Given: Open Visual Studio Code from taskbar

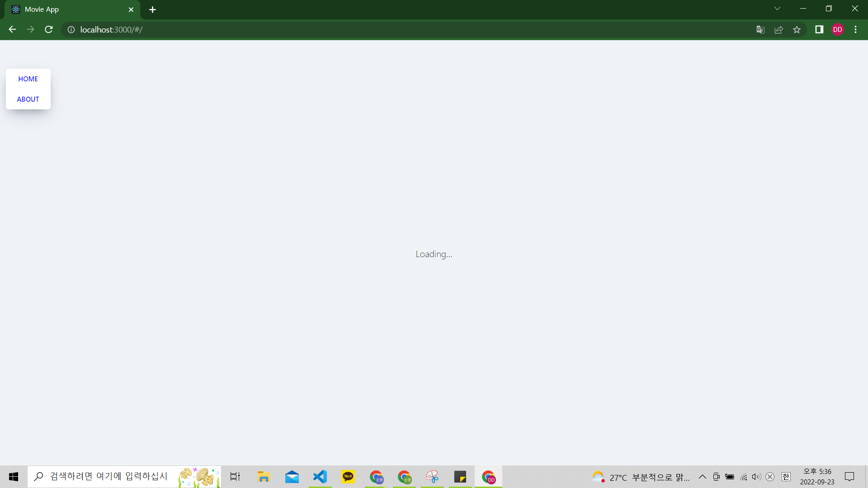Looking at the screenshot, I should tap(320, 477).
